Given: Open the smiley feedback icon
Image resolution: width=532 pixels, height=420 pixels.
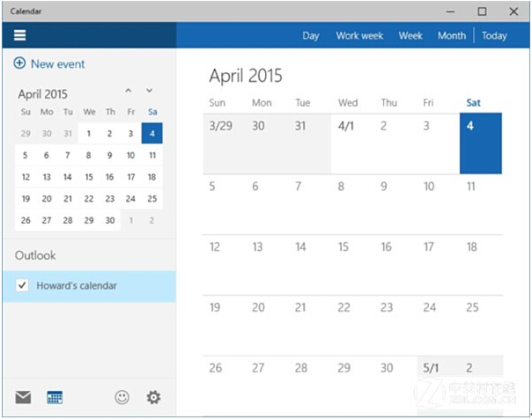Looking at the screenshot, I should pos(122,397).
